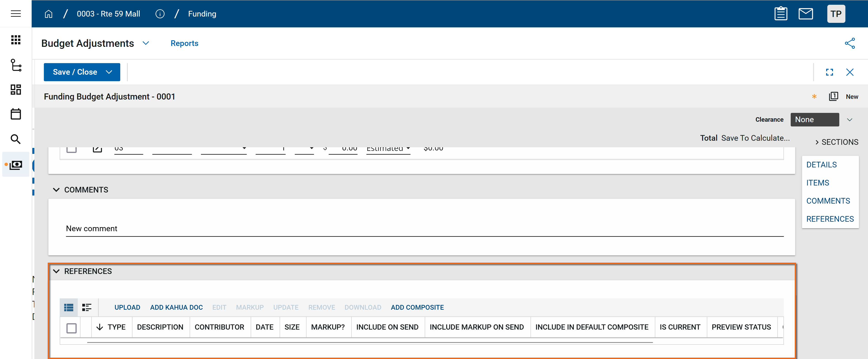Open the hamburger navigation menu
This screenshot has width=868, height=359.
click(x=16, y=14)
